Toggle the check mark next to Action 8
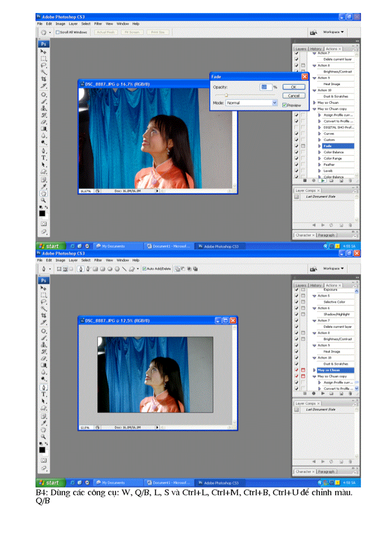Screen dimensions: 392x540 point(296,65)
